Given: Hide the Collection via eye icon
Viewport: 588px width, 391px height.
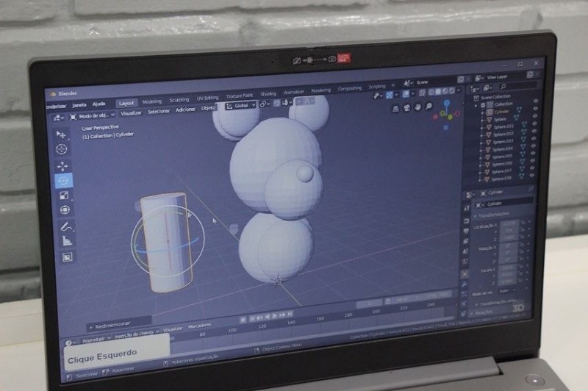Looking at the screenshot, I should (x=536, y=101).
